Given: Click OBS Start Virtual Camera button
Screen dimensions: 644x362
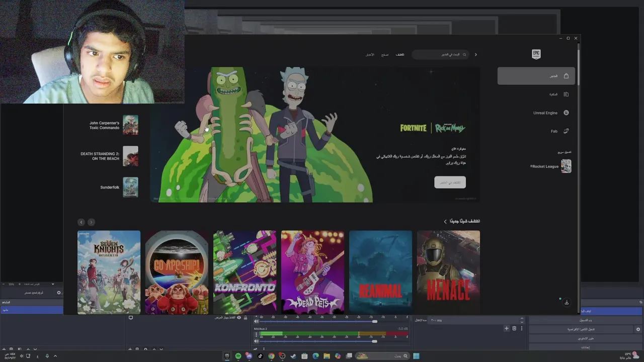Looking at the screenshot, I should (x=581, y=329).
